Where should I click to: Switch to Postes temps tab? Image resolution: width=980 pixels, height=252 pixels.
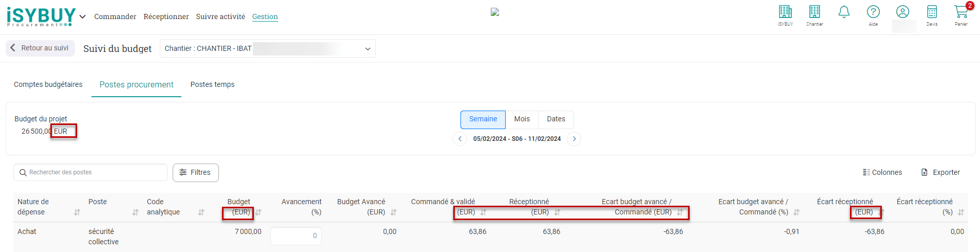click(212, 85)
